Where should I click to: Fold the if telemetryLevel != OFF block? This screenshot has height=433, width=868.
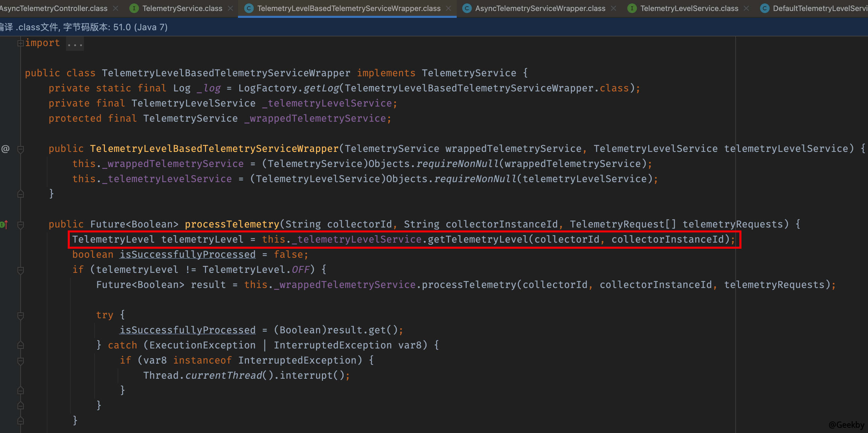(21, 270)
